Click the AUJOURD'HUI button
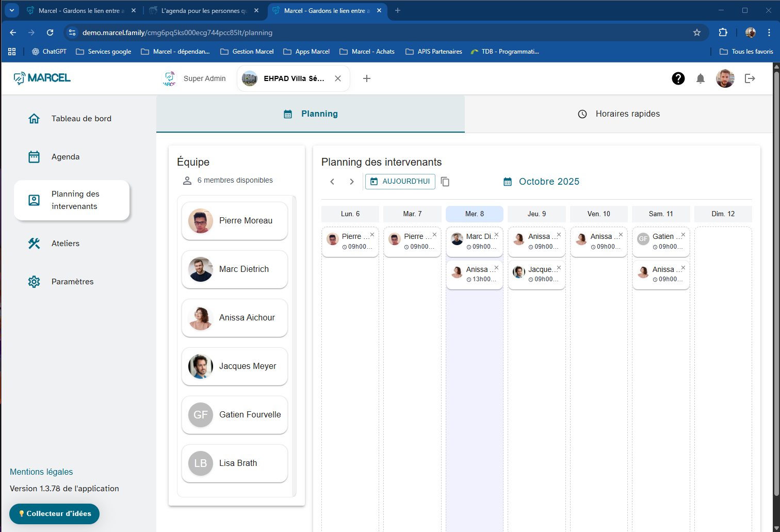 tap(400, 182)
